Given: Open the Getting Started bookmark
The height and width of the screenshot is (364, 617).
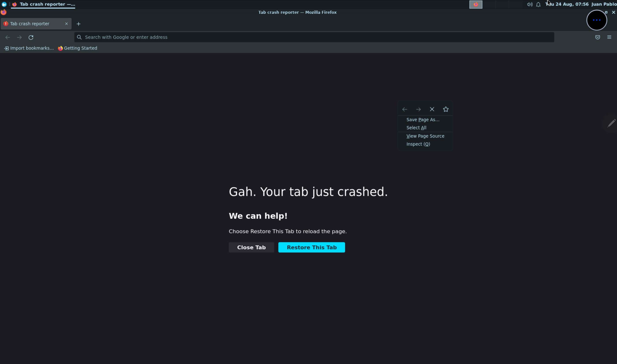Looking at the screenshot, I should click(78, 48).
